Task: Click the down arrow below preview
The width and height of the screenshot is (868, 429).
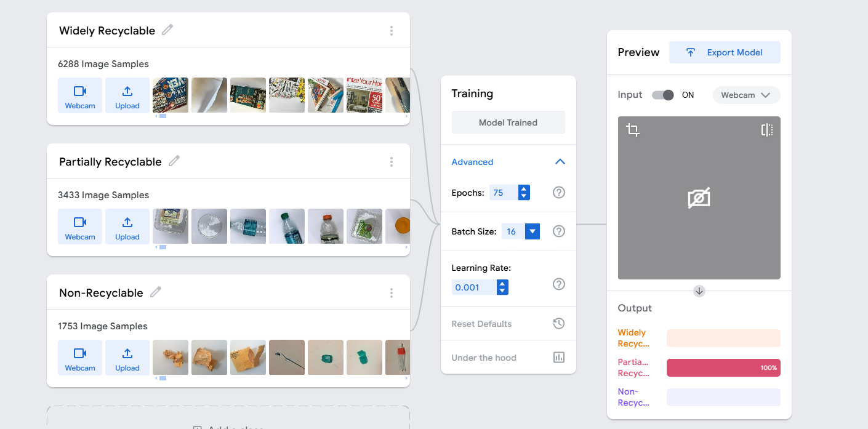Action: coord(699,291)
